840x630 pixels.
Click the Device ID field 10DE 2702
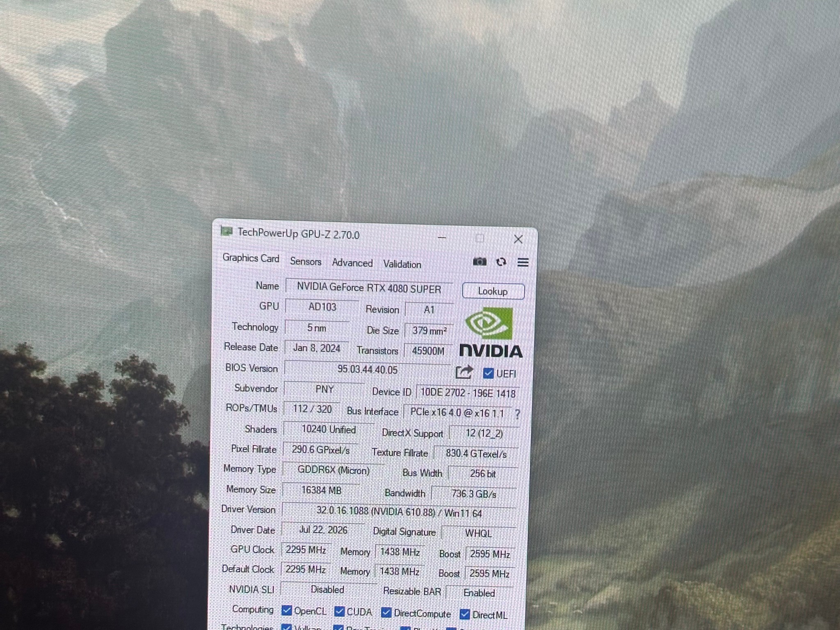(468, 393)
